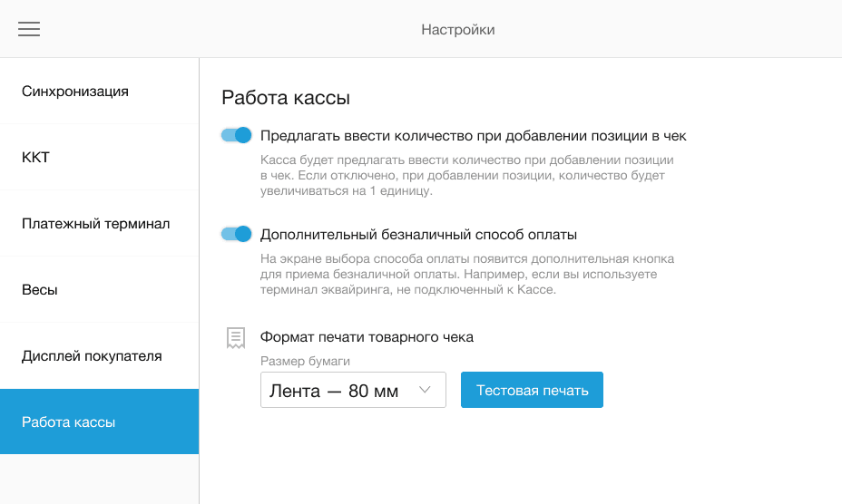Open the hamburger navigation menu

pyautogui.click(x=29, y=29)
